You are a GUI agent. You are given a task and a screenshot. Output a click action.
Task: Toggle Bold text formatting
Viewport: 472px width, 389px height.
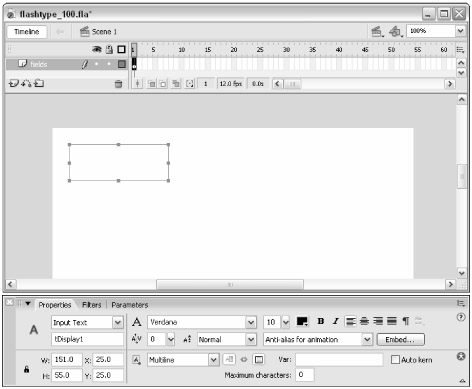(x=321, y=321)
